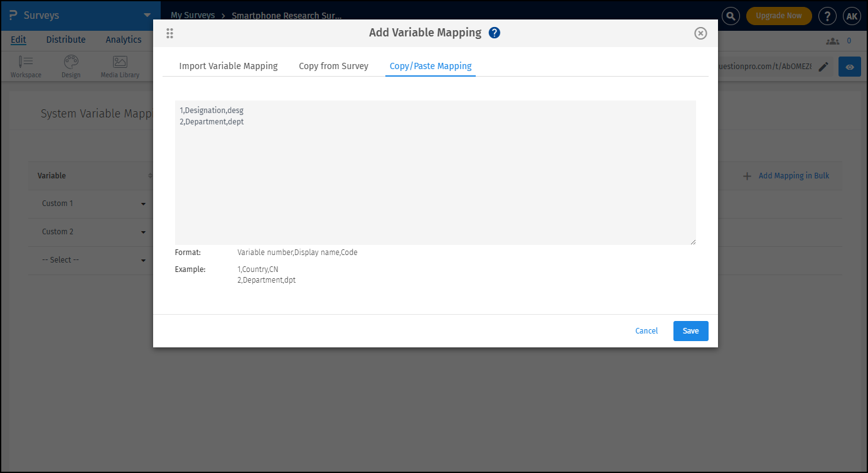Open the Surveys navigation dropdown
This screenshot has width=868, height=473.
coord(147,16)
